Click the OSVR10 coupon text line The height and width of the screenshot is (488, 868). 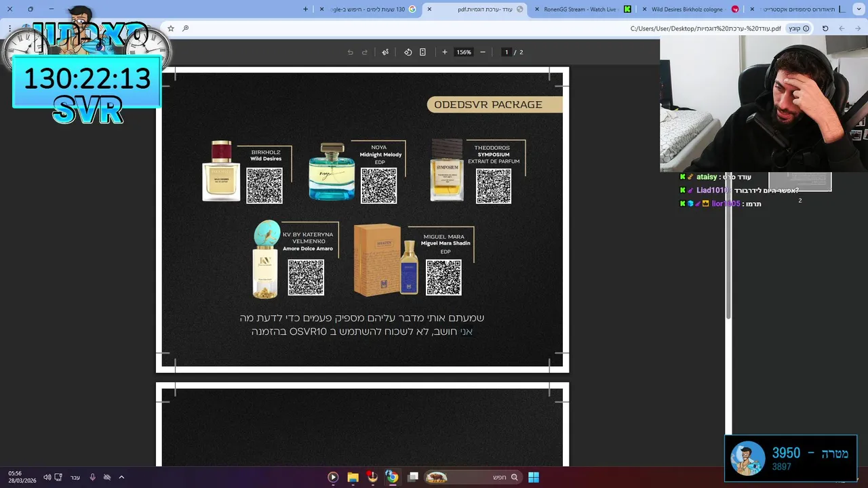pyautogui.click(x=362, y=331)
